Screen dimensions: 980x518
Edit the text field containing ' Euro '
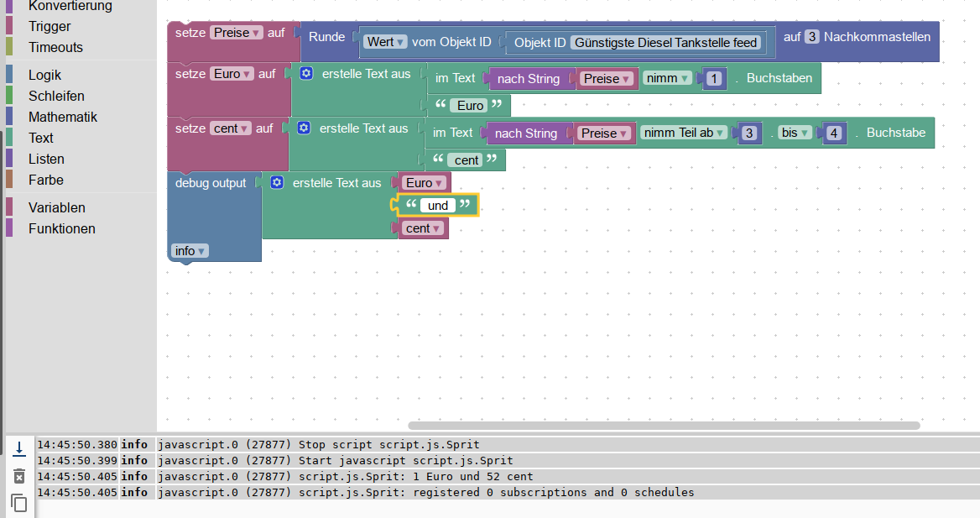(x=470, y=106)
